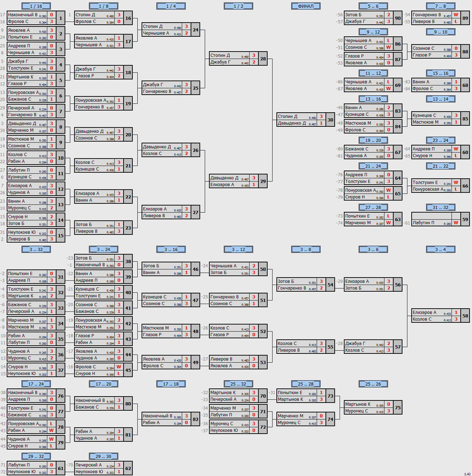
Task: Click the ФИНАЛ header label
Action: coord(306,6)
